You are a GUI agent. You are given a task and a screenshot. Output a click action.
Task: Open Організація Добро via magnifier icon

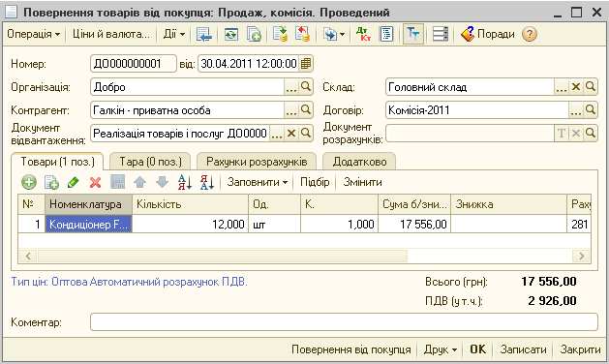click(x=306, y=87)
